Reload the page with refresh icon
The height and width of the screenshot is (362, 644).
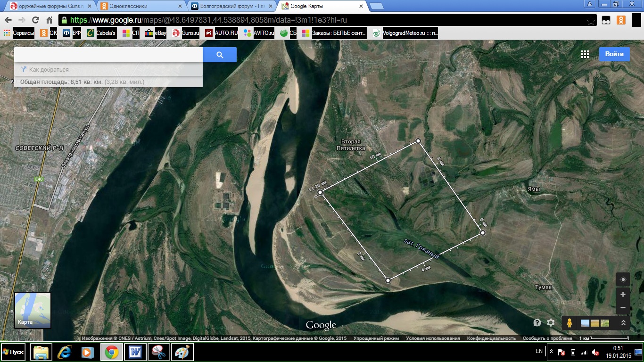click(x=35, y=20)
